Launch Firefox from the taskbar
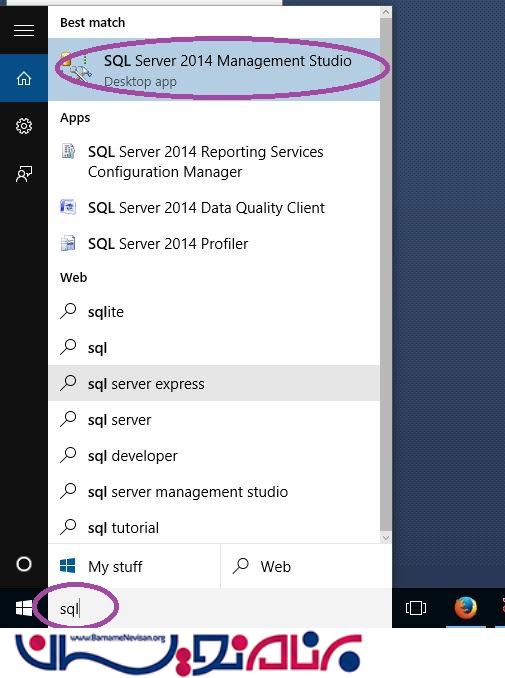Screen dimensions: 505x678 coord(466,608)
